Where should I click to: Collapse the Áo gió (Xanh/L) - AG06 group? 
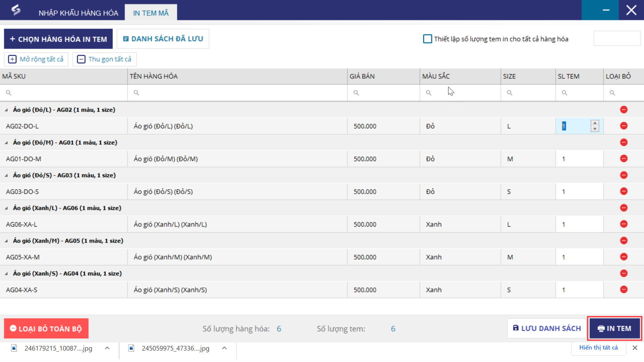coord(6,208)
